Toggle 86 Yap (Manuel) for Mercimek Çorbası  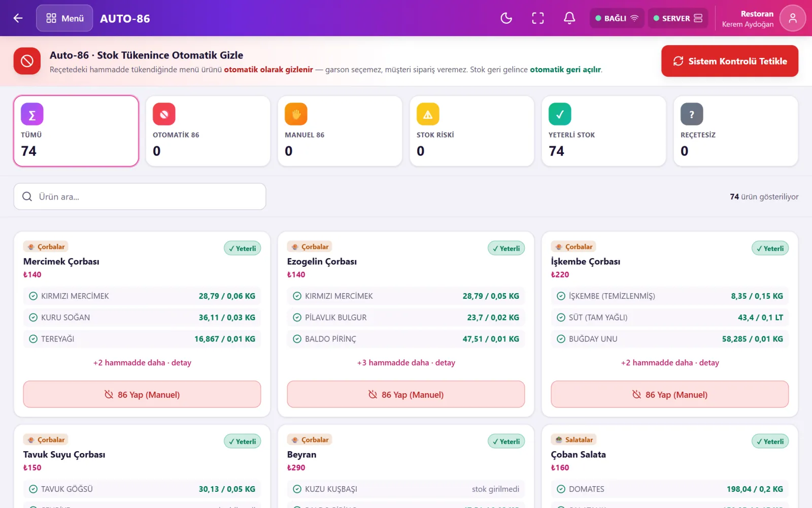[x=142, y=394]
